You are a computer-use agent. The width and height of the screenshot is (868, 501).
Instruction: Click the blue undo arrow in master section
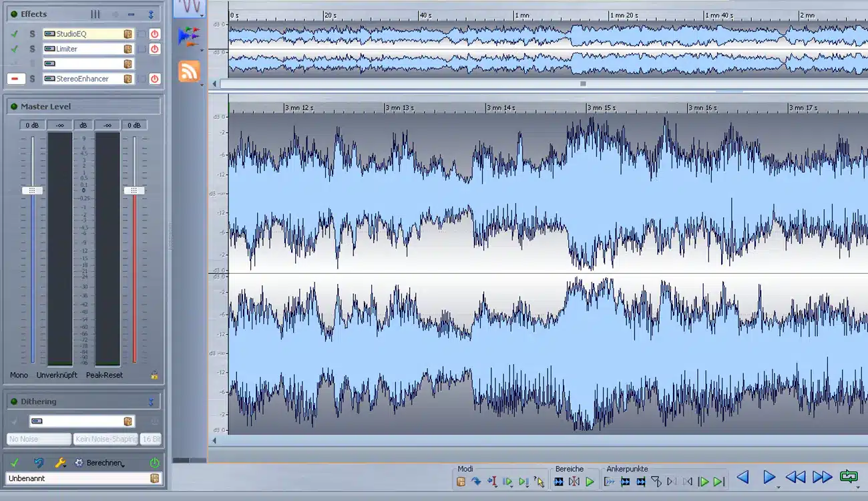(39, 463)
